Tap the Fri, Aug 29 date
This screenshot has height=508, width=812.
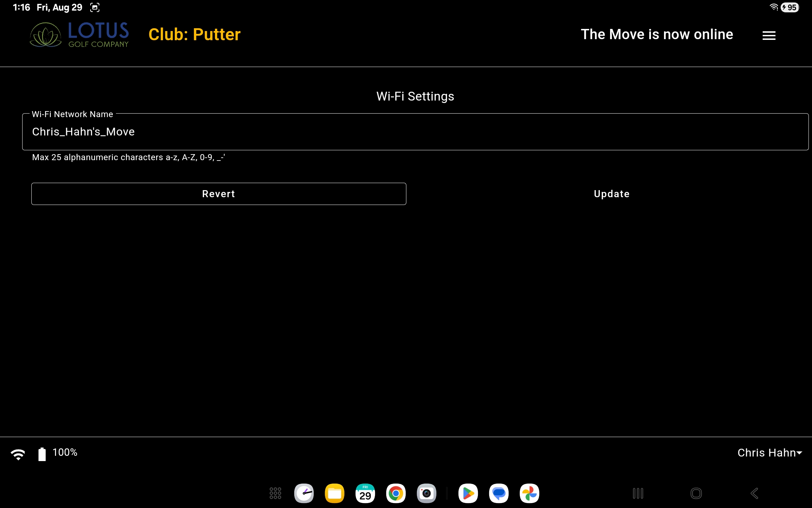pos(60,7)
